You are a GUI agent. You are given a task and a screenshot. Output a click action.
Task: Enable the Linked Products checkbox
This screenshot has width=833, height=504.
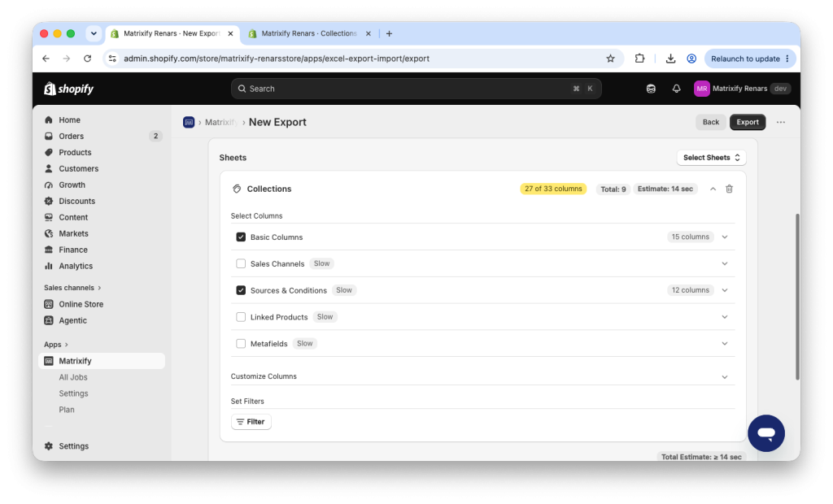pos(241,317)
